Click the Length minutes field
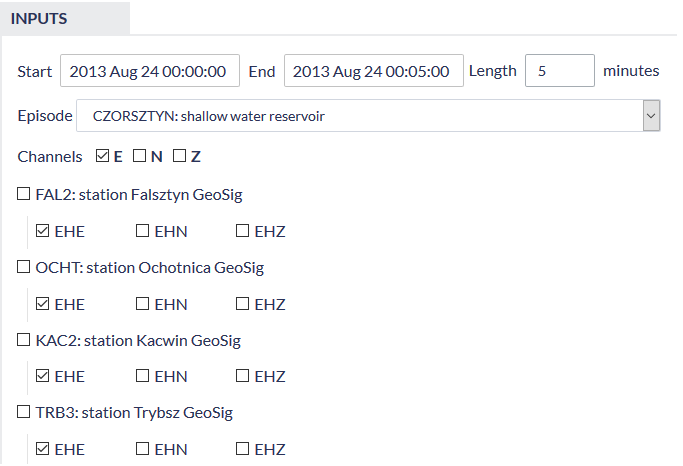The image size is (683, 466). point(560,71)
